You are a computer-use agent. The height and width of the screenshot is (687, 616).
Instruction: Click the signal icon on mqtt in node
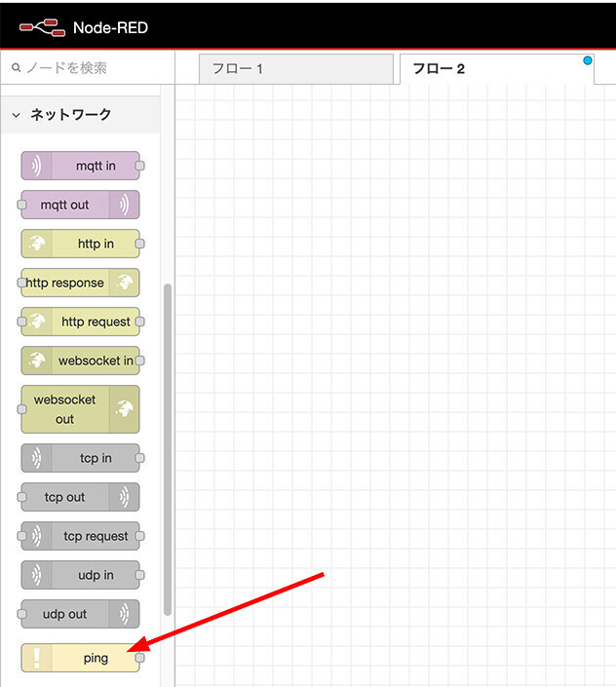point(36,166)
